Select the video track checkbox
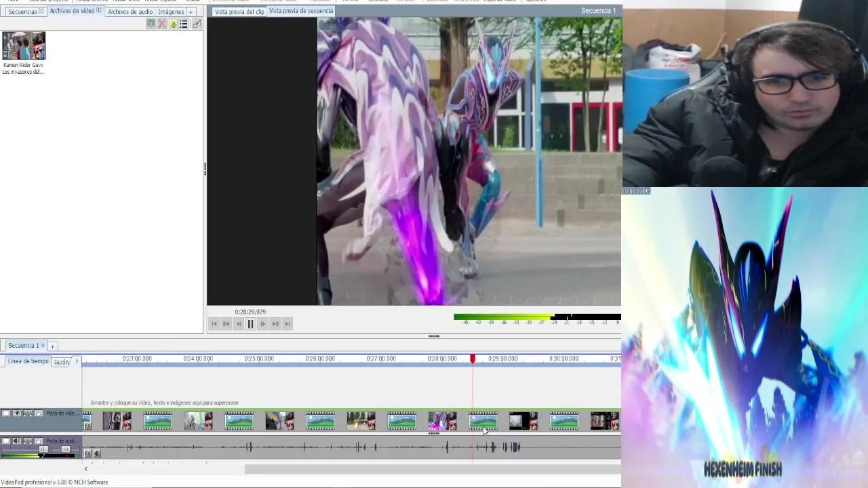This screenshot has width=868, height=488. tap(6, 413)
